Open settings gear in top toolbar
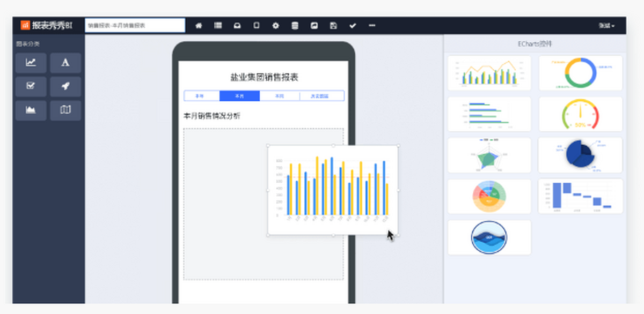The height and width of the screenshot is (314, 644). [276, 25]
